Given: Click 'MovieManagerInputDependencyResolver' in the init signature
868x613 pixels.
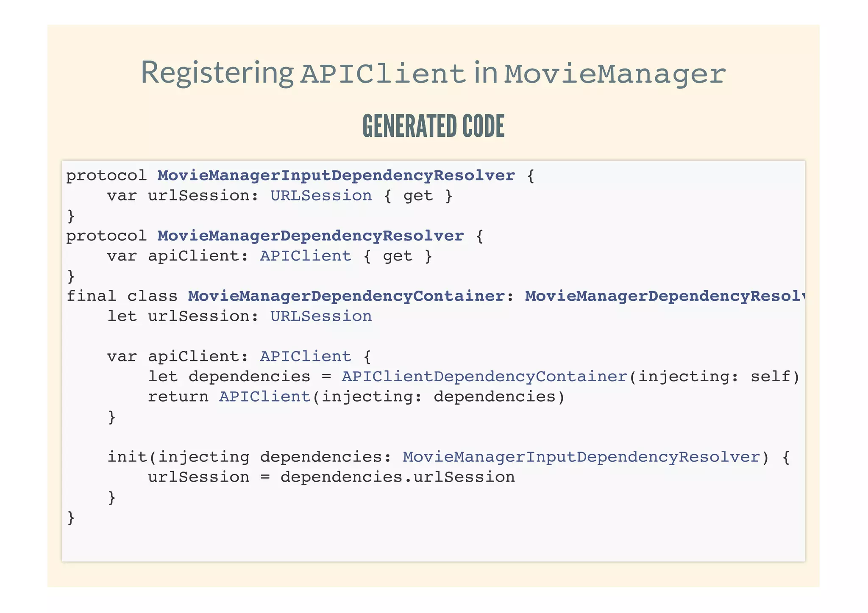Looking at the screenshot, I should coord(581,457).
